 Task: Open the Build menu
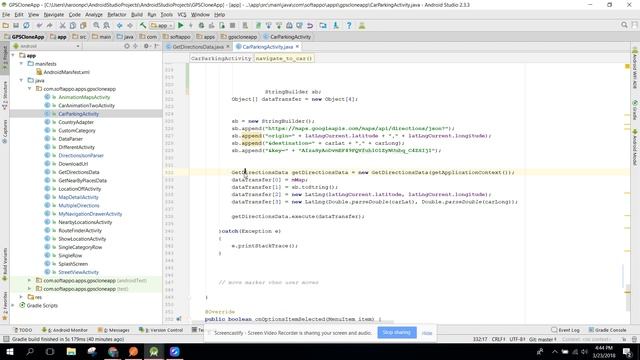137,15
